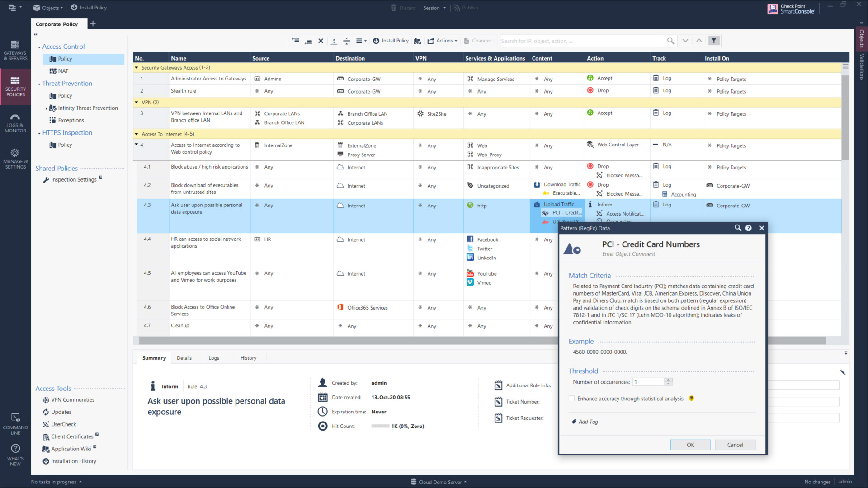Open the Objects menu in top toolbar
868x488 pixels.
(x=47, y=8)
